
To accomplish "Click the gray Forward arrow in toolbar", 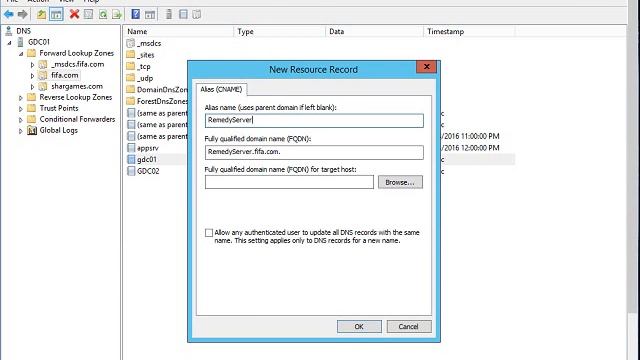I will coord(22,15).
